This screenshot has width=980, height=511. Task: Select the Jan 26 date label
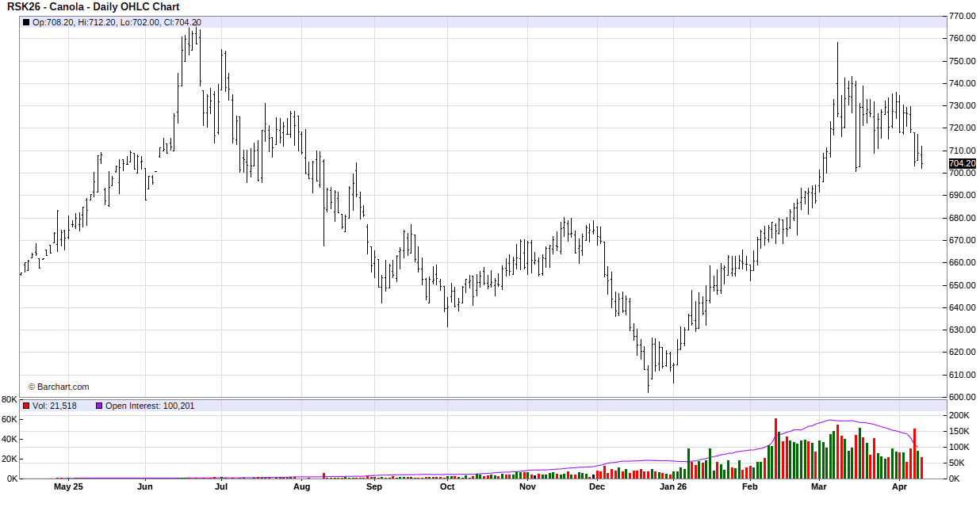[x=673, y=487]
